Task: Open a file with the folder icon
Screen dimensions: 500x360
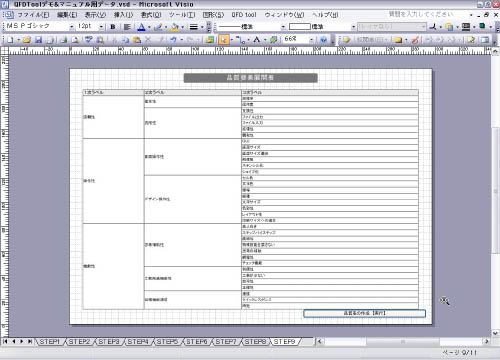Action: tap(27, 40)
